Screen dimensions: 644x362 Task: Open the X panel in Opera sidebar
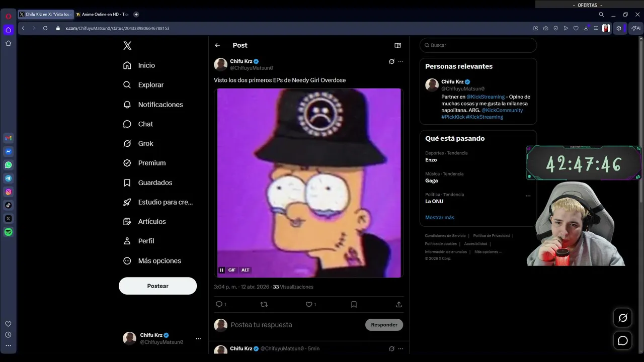click(8, 218)
